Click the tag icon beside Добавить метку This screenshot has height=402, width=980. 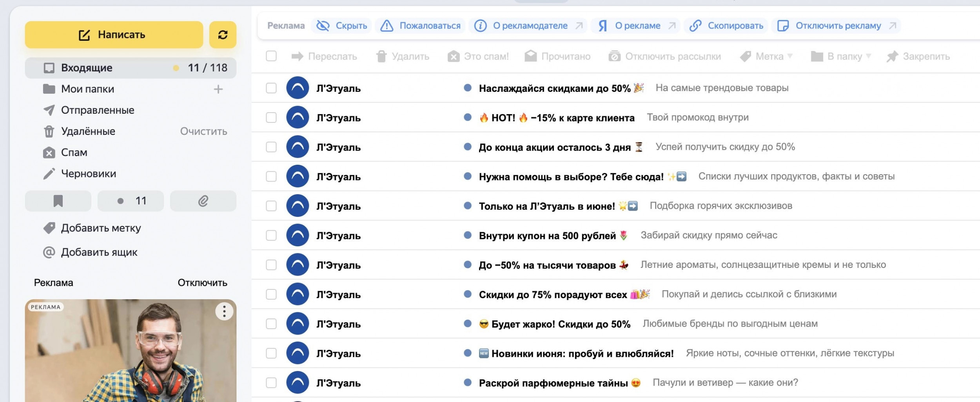pos(49,228)
